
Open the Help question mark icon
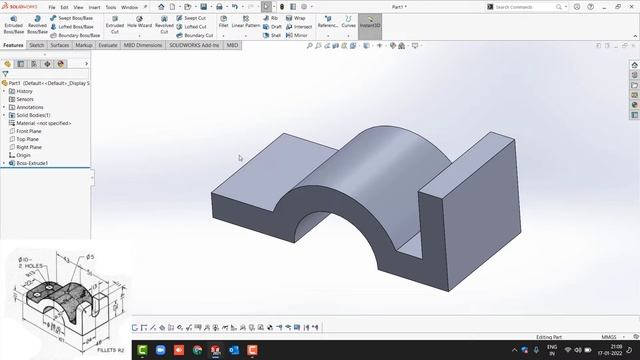coord(590,7)
